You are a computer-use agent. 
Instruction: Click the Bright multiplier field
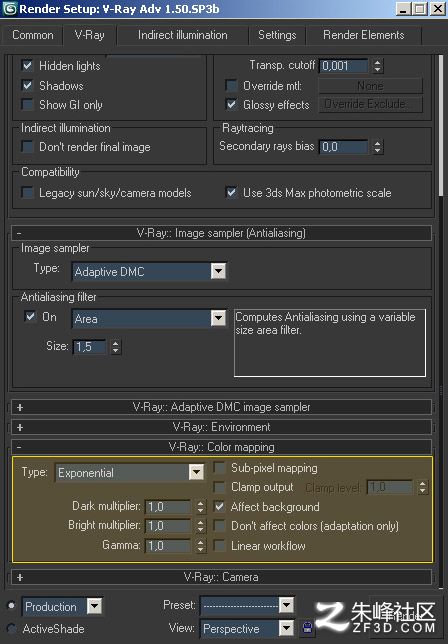(x=168, y=526)
